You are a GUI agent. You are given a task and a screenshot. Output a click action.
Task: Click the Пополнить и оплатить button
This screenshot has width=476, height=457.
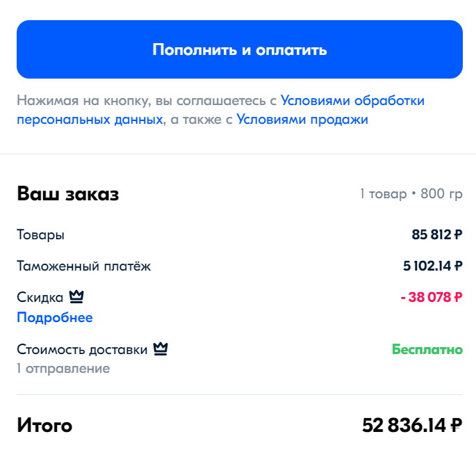point(239,49)
